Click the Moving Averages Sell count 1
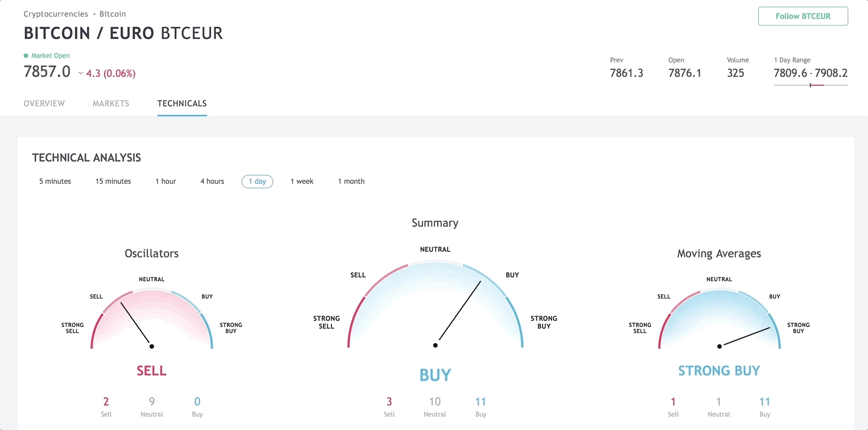 [x=674, y=402]
